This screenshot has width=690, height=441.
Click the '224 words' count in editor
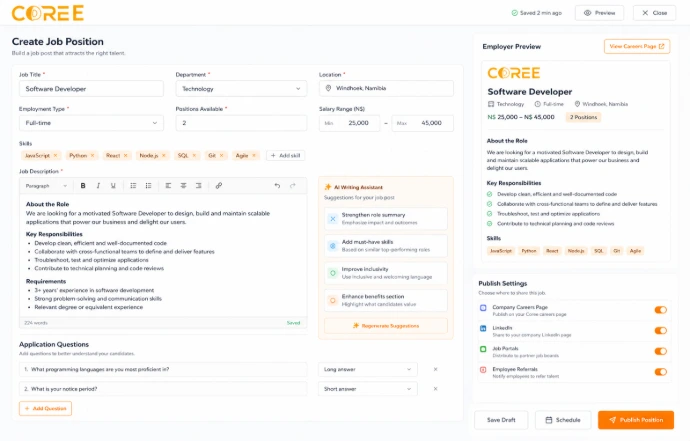(36, 323)
